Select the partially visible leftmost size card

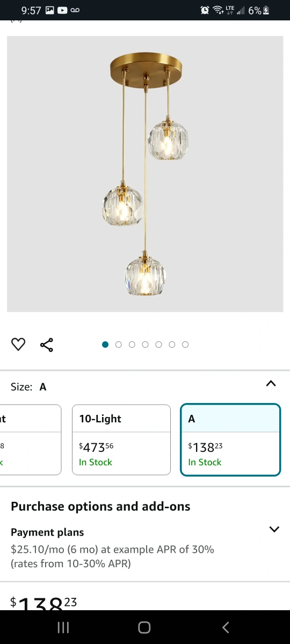click(31, 440)
